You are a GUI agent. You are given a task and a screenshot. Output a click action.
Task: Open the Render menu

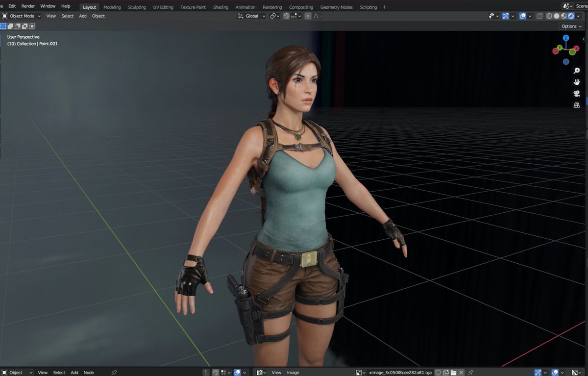[28, 6]
